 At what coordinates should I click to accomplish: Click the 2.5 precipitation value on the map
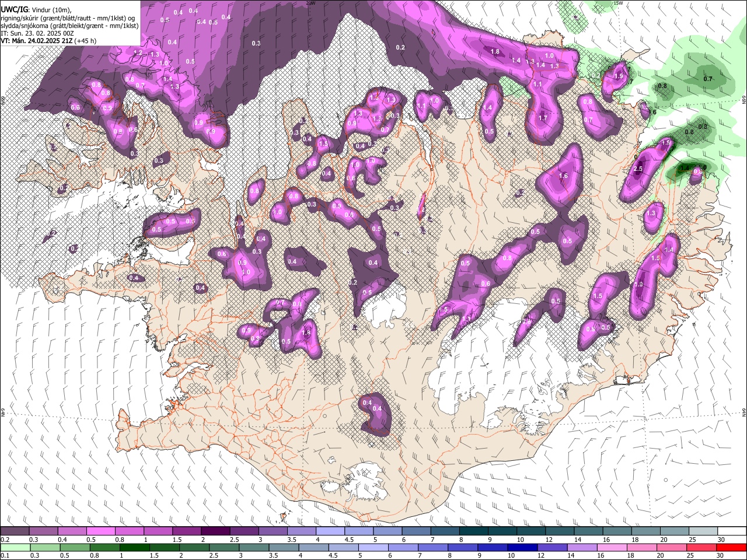pos(638,169)
